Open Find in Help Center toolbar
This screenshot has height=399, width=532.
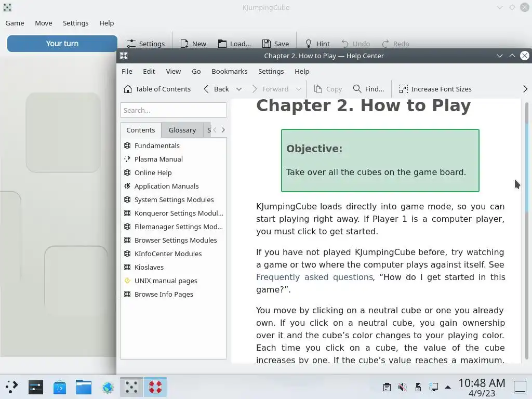[x=368, y=89]
